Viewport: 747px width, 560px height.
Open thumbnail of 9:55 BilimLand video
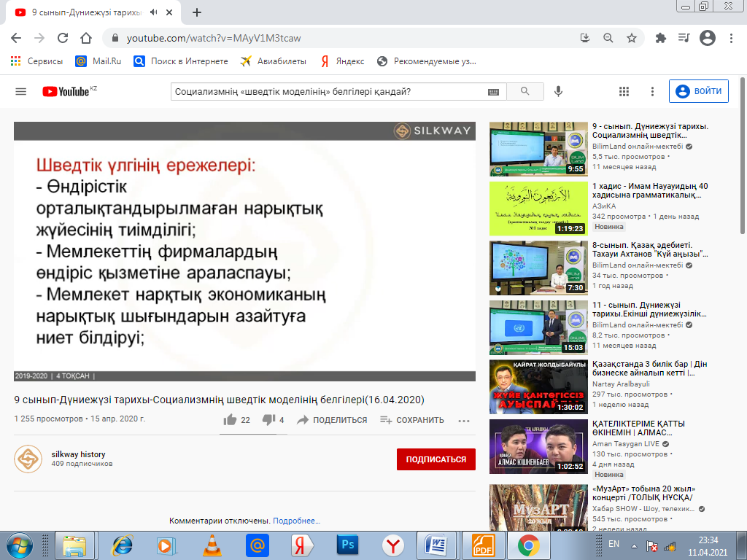[539, 149]
